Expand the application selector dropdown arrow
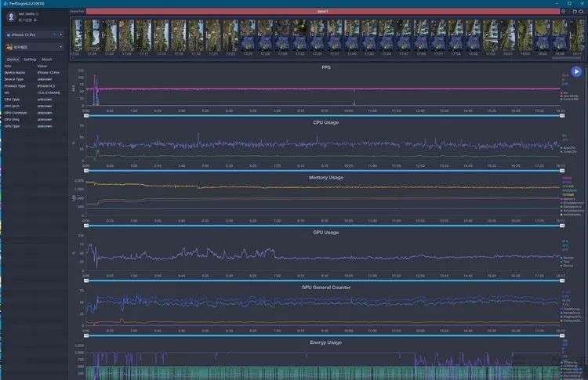Viewport: 588px width, 380px height. pos(60,47)
